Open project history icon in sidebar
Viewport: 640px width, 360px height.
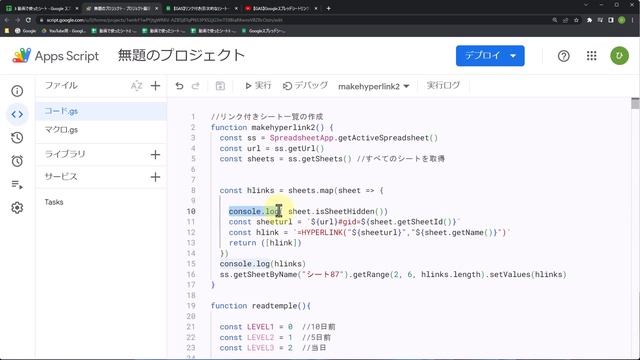pos(17,138)
